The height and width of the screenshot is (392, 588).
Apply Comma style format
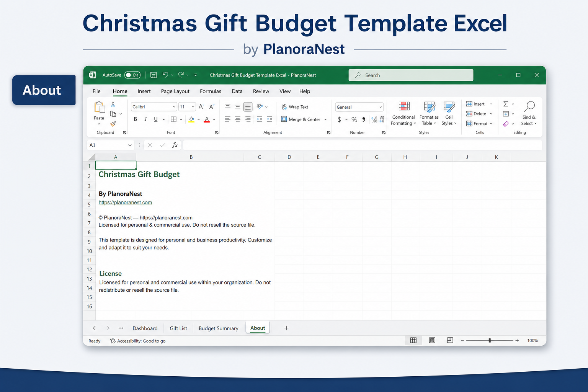[364, 119]
